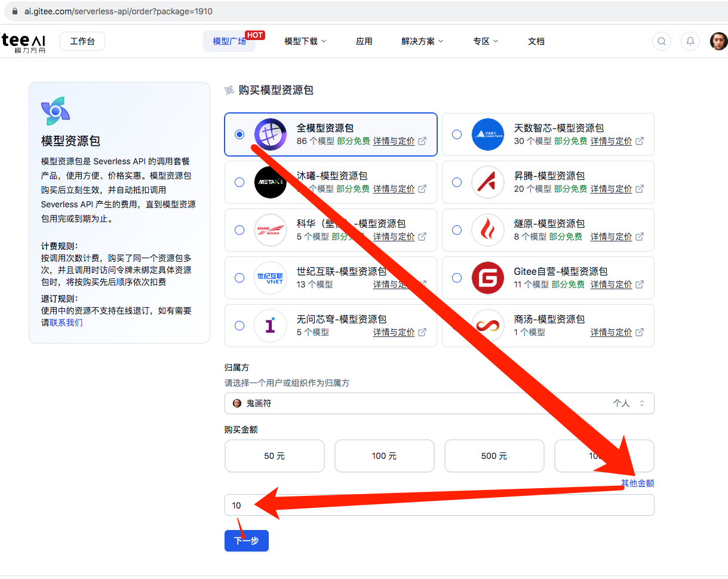
Task: Open external link icon for 科华
Action: tap(422, 237)
